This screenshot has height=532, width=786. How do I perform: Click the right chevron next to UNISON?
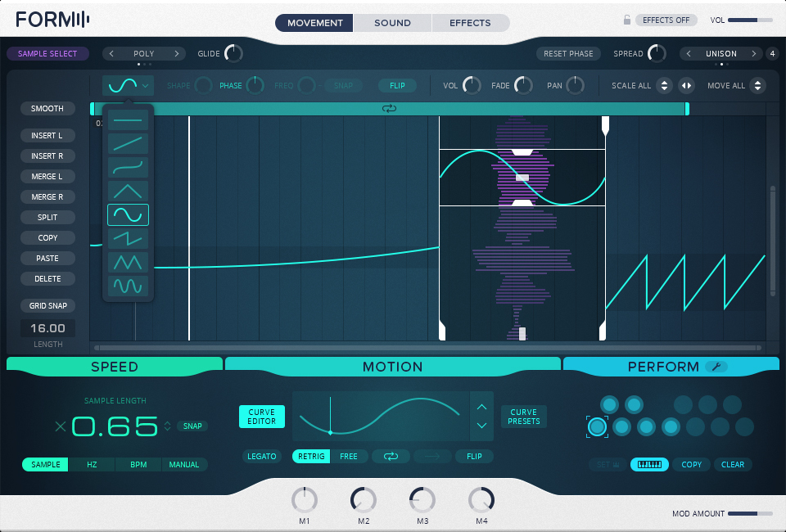753,52
